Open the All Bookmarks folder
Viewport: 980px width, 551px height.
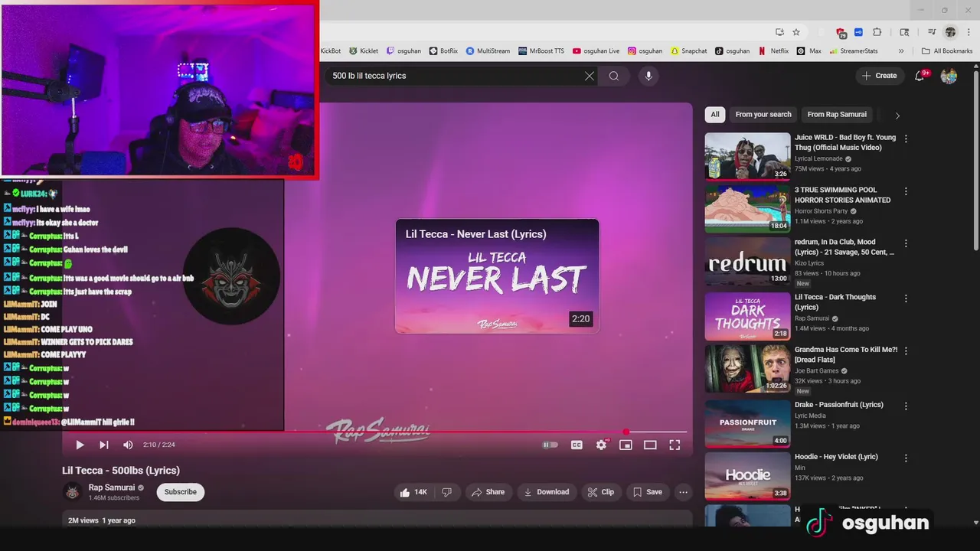[947, 51]
